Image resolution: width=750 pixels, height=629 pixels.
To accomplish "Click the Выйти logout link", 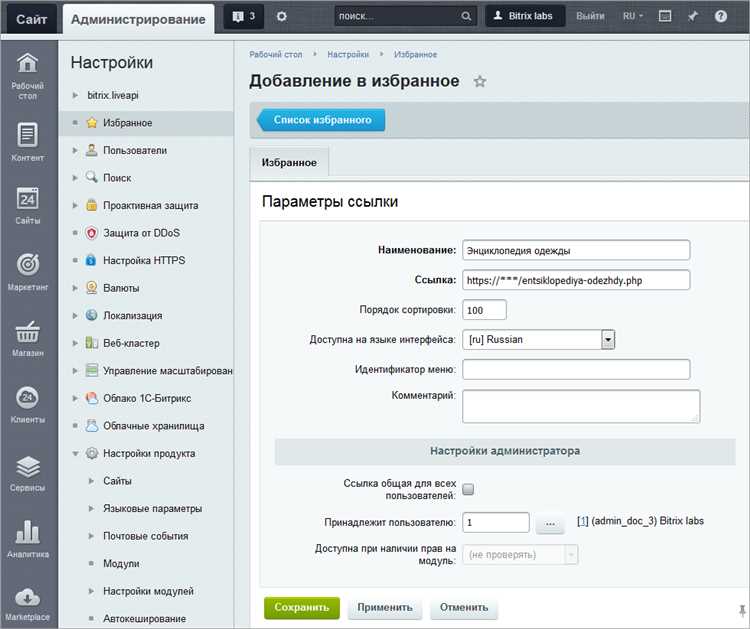I will click(x=590, y=16).
